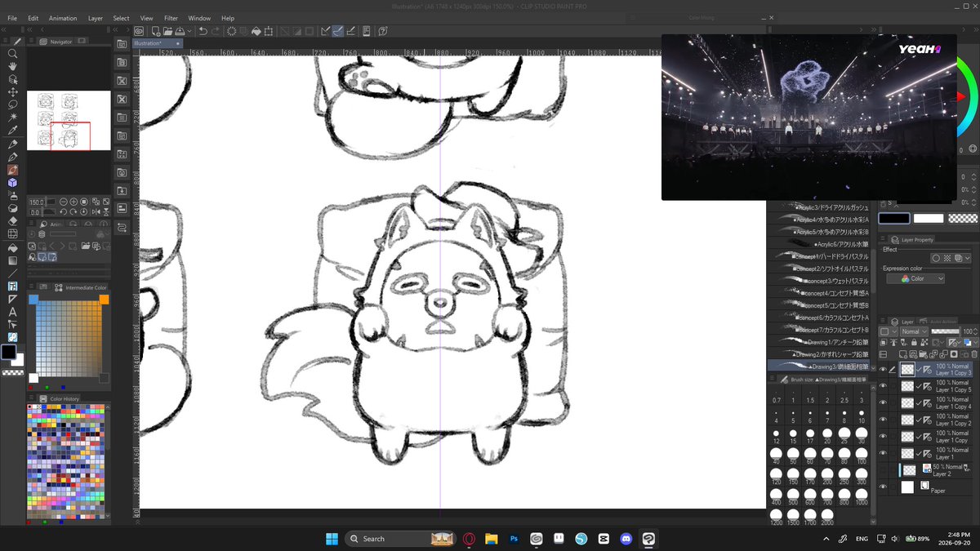Select the Eraser tool

(x=12, y=220)
